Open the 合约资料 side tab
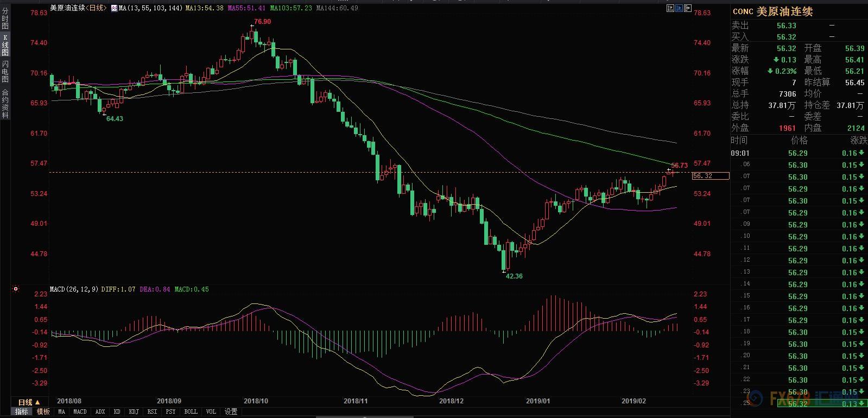This screenshot has height=418, width=868. [5, 103]
